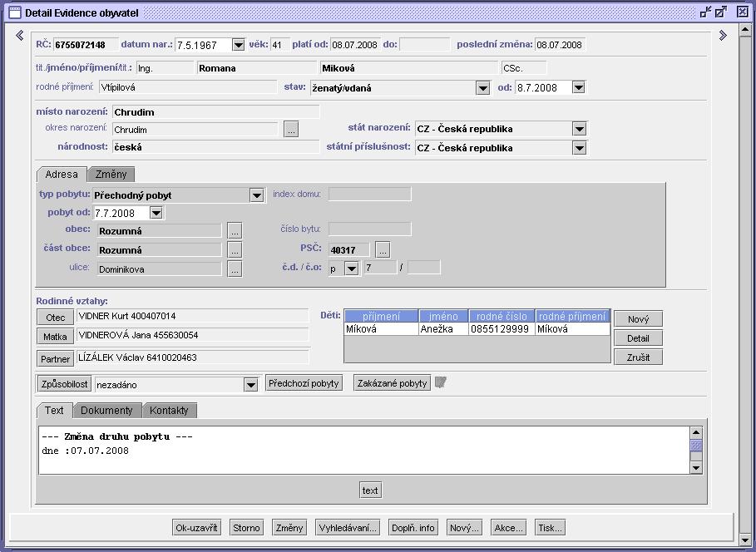
Task: Open lookup for okres narození Chrudim
Action: 291,129
